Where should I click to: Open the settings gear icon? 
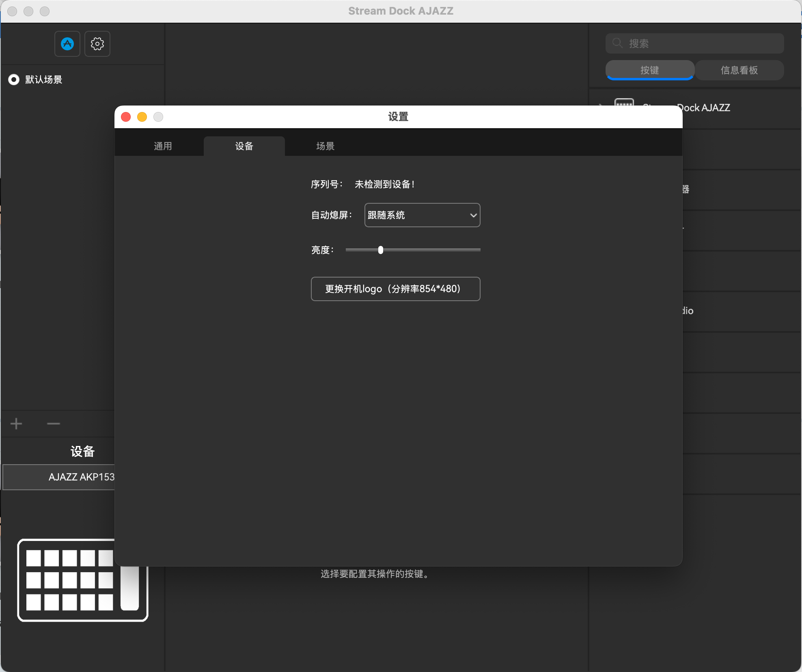pos(97,44)
